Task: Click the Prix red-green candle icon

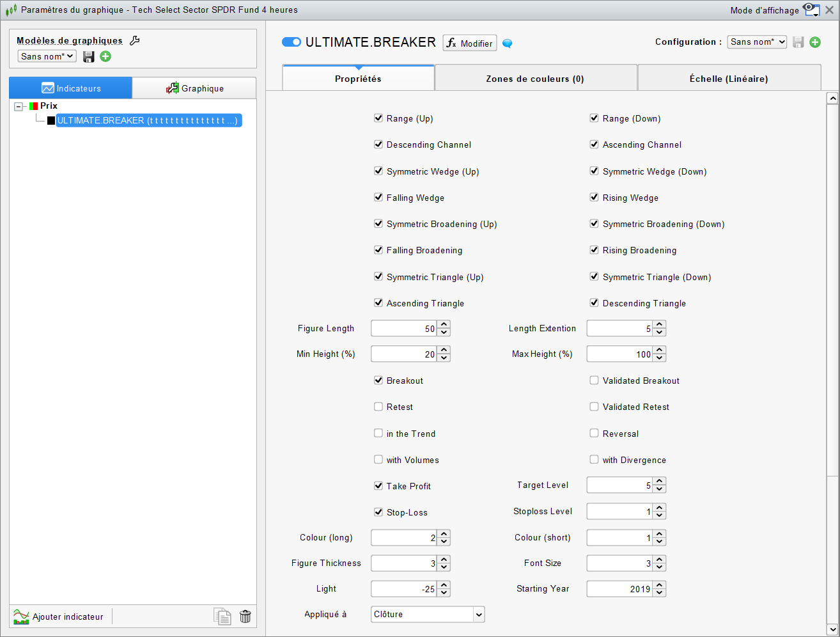Action: tap(33, 106)
